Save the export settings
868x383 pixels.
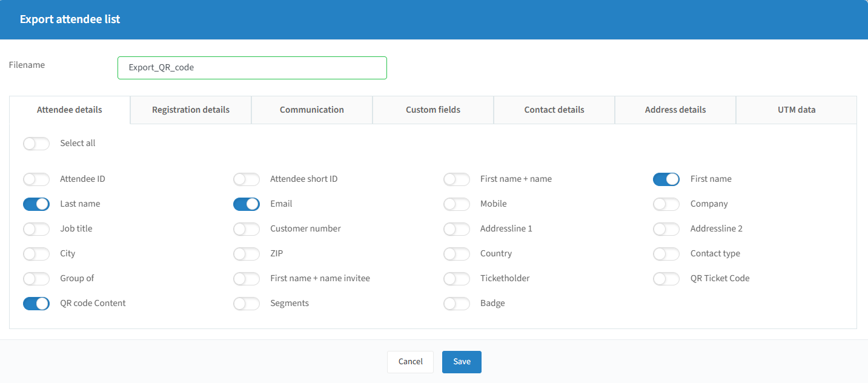(x=462, y=362)
